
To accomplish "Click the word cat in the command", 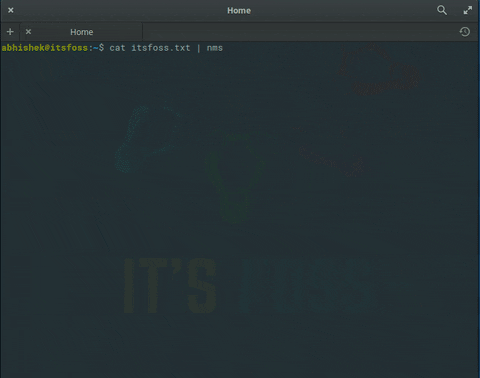I will [x=117, y=48].
